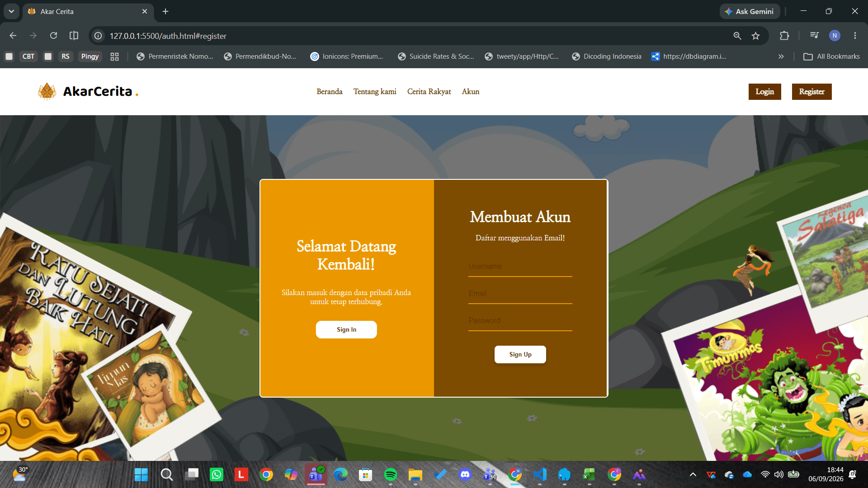Click the AkarCerita logo
Viewport: 868px width, 488px height.
tap(88, 91)
